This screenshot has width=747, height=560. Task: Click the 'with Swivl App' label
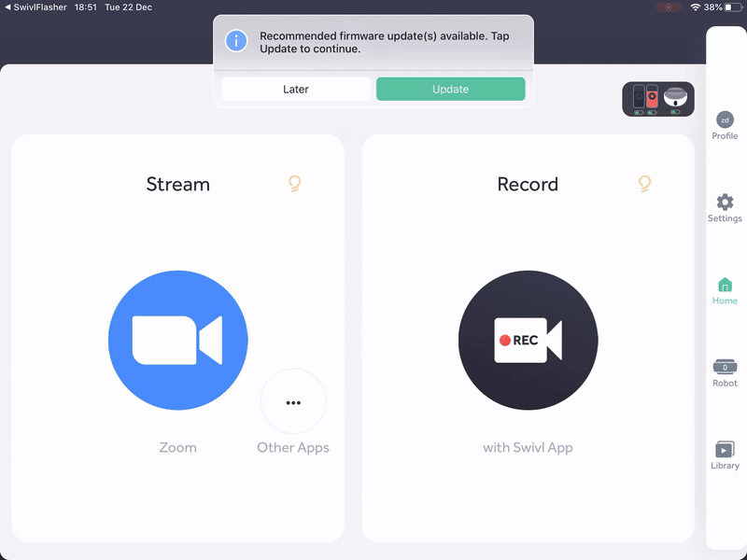528,448
